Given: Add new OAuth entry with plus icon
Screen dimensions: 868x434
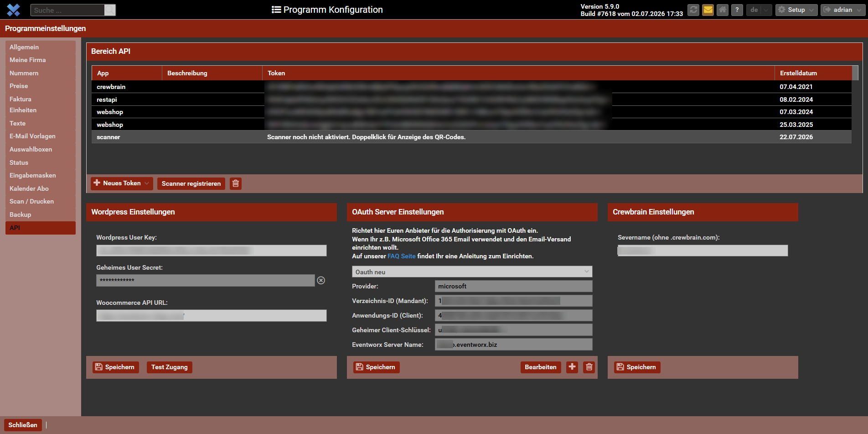Looking at the screenshot, I should (572, 367).
